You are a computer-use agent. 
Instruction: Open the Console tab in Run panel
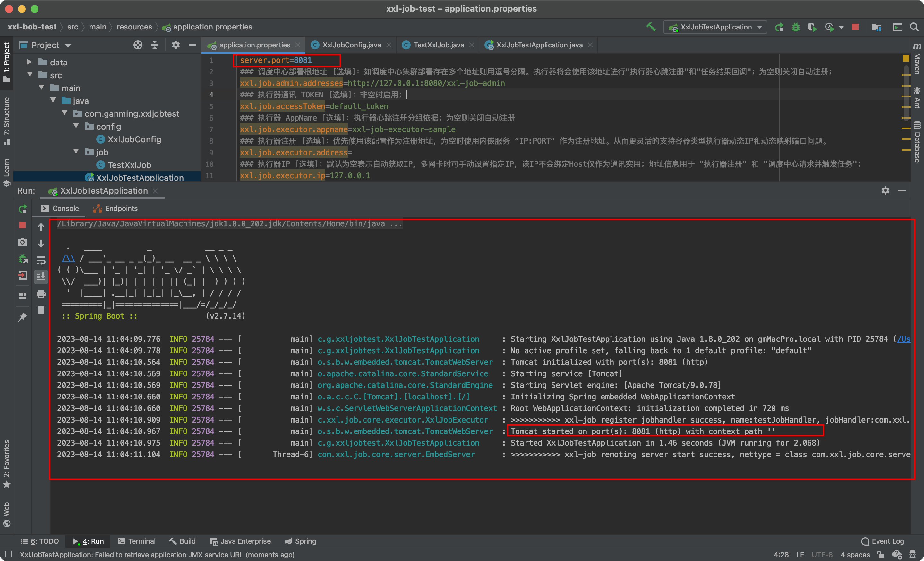[x=60, y=208]
